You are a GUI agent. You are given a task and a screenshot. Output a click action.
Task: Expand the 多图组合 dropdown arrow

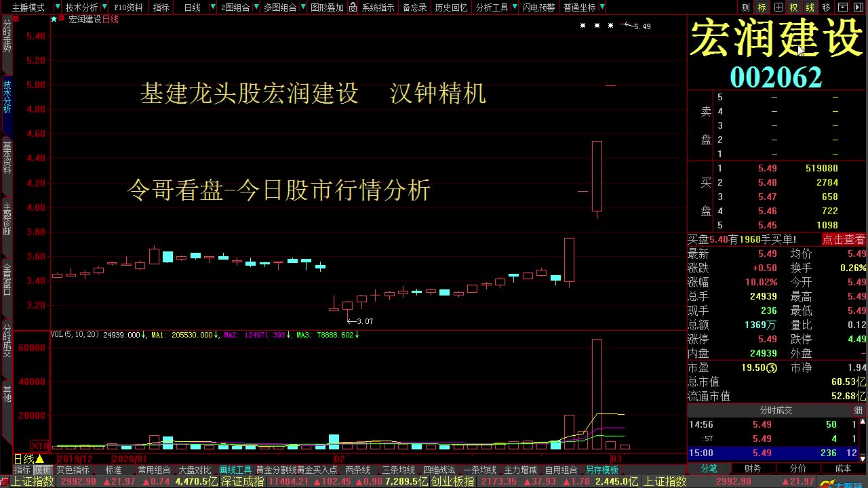point(302,7)
